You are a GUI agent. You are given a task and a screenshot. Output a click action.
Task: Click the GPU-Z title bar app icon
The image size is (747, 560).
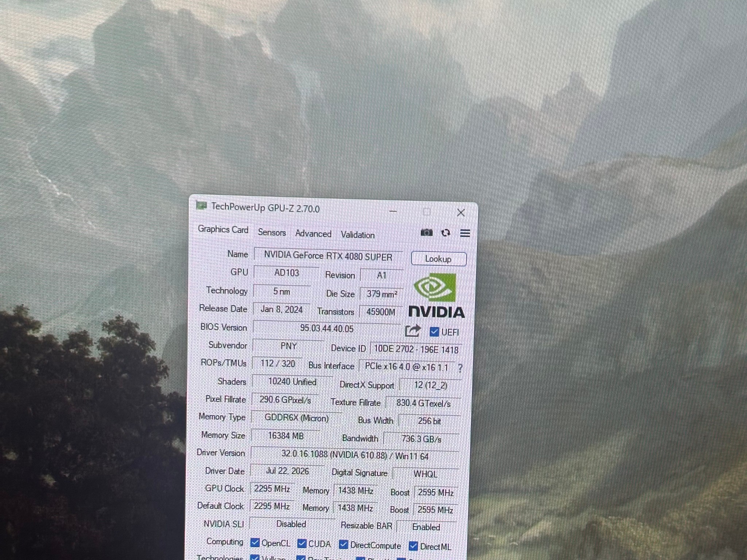coord(201,206)
